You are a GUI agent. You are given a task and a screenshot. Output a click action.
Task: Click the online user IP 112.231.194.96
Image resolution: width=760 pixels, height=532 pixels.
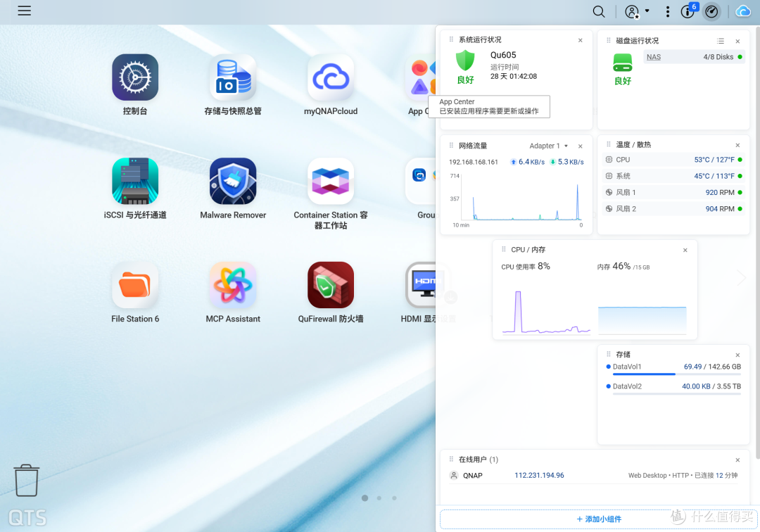(x=539, y=475)
